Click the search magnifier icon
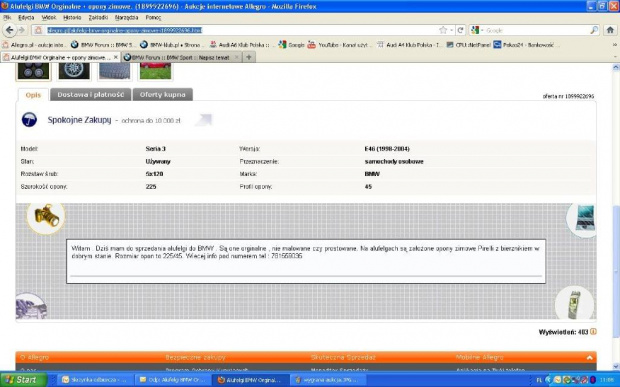This screenshot has height=387, width=620. coord(594,30)
